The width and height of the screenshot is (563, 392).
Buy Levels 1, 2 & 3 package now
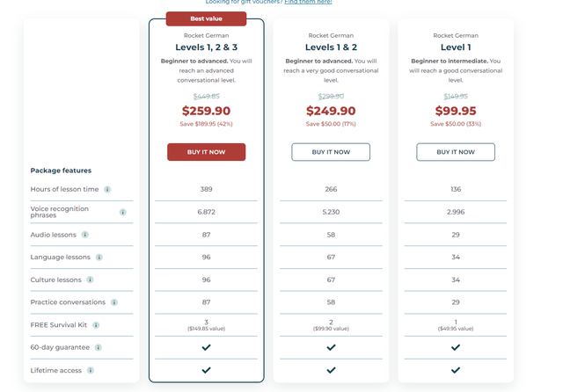click(206, 152)
